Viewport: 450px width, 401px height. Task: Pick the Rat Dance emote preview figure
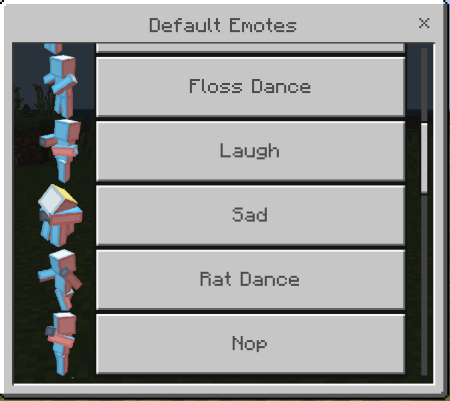pos(60,279)
